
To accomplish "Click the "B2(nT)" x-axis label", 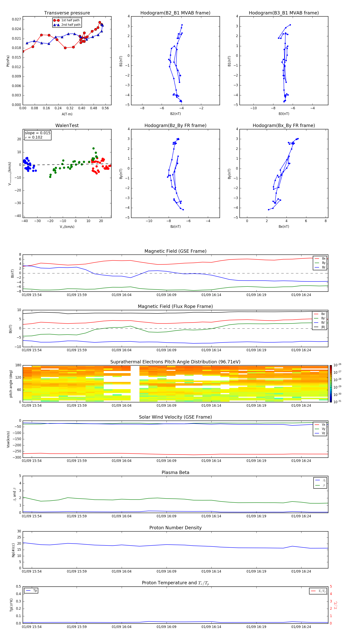I will (175, 114).
